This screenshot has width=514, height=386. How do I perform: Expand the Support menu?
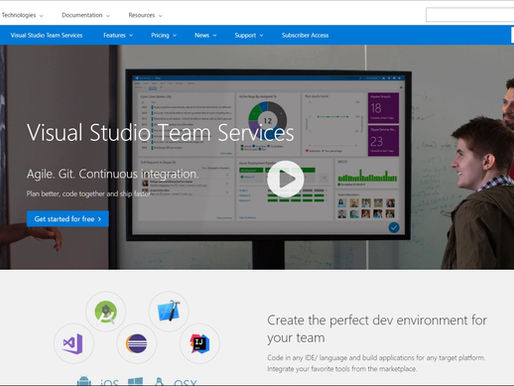pos(249,35)
